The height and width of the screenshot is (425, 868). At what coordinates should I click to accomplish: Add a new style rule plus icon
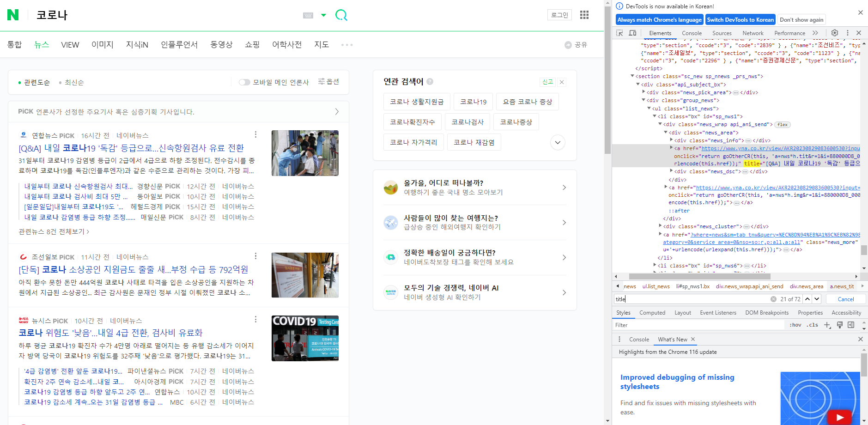pyautogui.click(x=827, y=325)
